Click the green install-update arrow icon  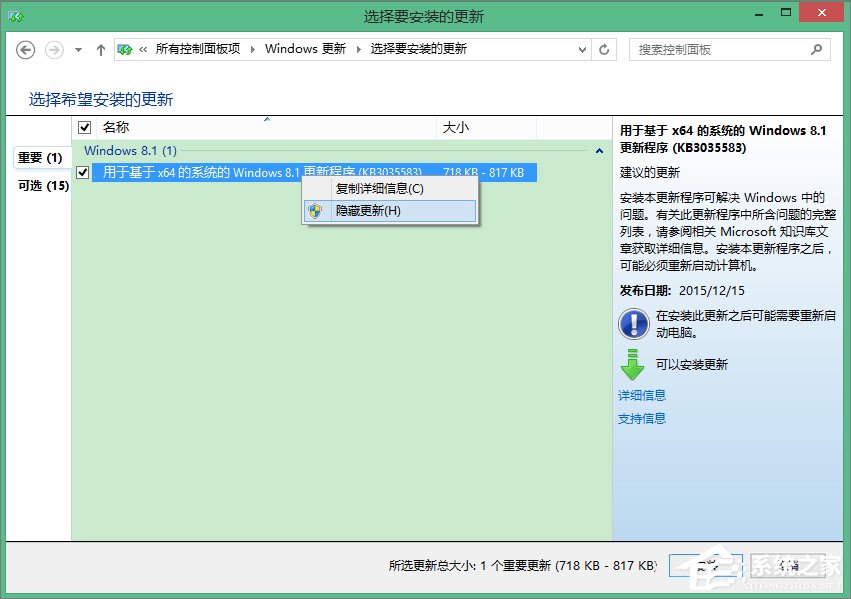pyautogui.click(x=631, y=363)
